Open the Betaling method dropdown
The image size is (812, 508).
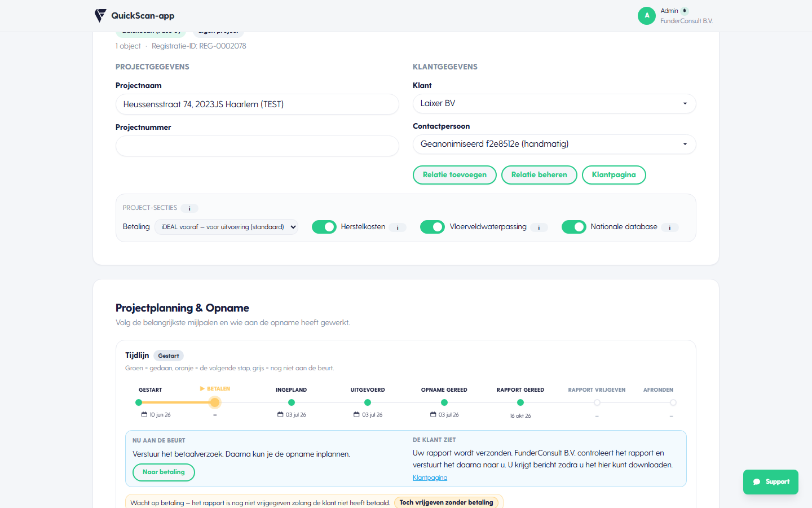pos(226,227)
